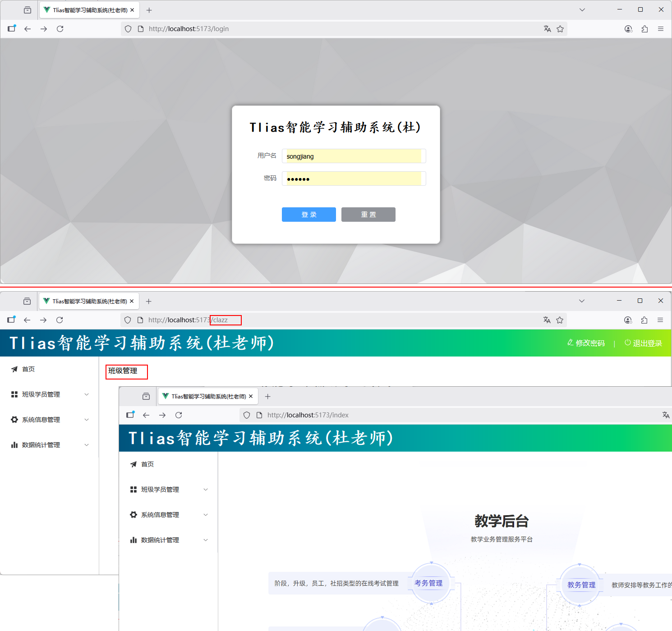Expand 班级学员管理 in the clazz page sidebar
672x631 pixels.
(50, 394)
